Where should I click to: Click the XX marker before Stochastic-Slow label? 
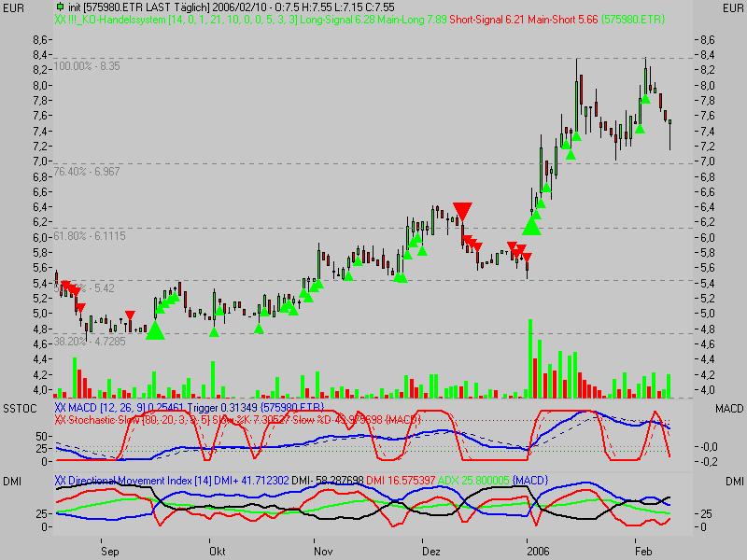coord(60,420)
